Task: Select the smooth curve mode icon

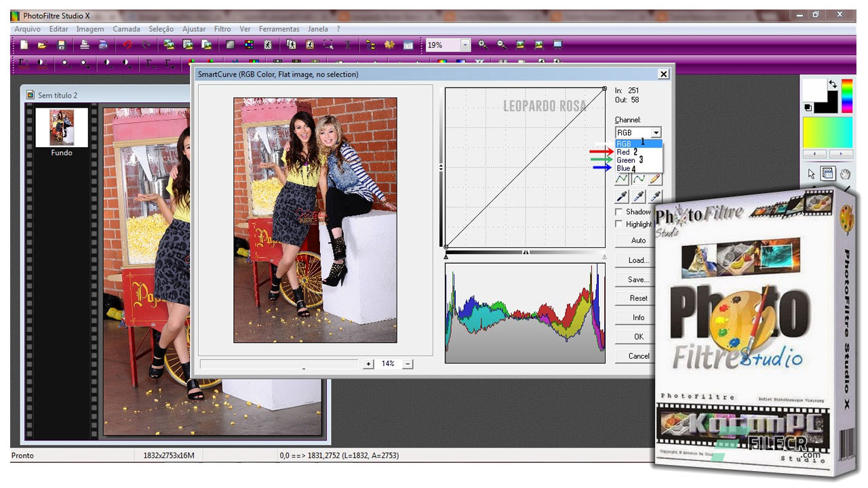Action: [639, 179]
